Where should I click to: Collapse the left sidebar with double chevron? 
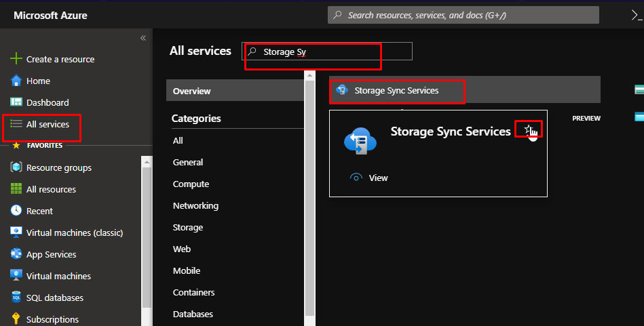click(143, 38)
